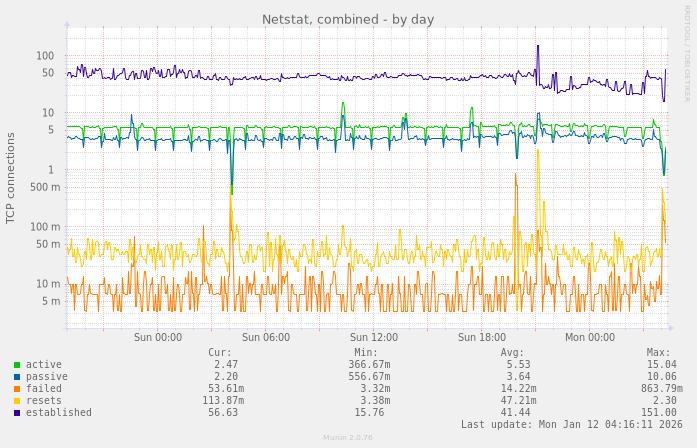Click the 'failed' legend label

point(44,388)
